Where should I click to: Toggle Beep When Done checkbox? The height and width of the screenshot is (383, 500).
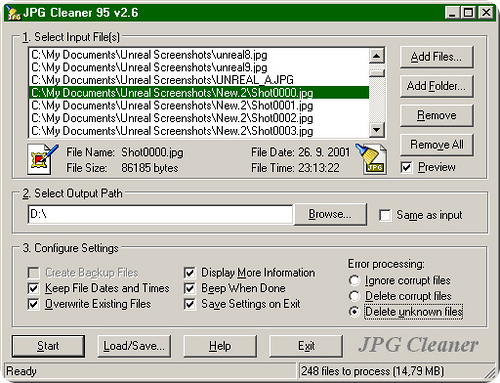click(x=190, y=288)
